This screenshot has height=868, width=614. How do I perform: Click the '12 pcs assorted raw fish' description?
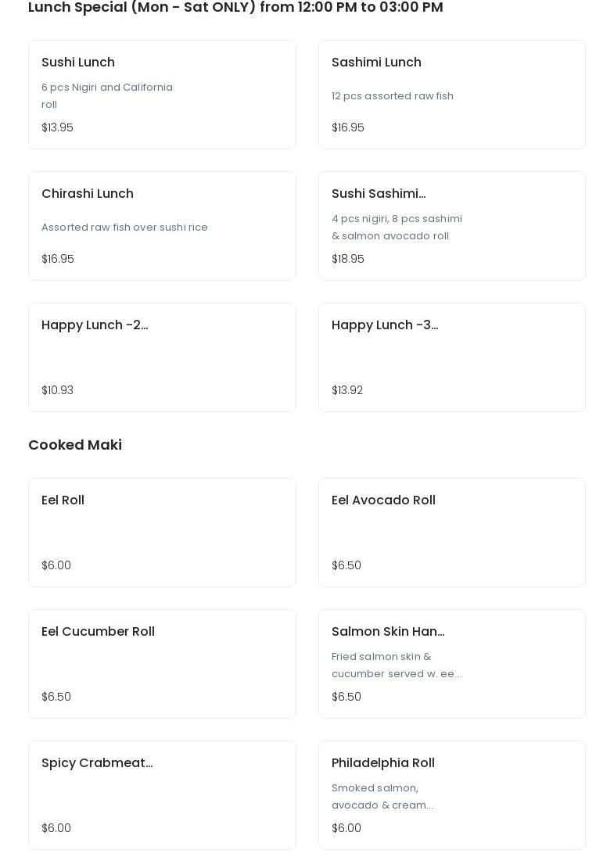pyautogui.click(x=393, y=96)
